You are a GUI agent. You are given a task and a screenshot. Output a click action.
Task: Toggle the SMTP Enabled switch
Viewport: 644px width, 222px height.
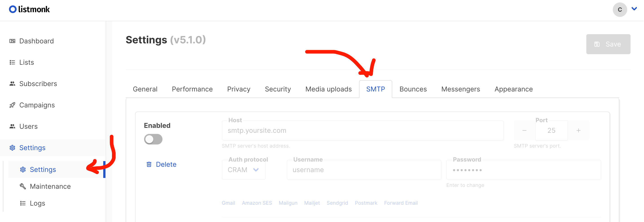coord(153,139)
